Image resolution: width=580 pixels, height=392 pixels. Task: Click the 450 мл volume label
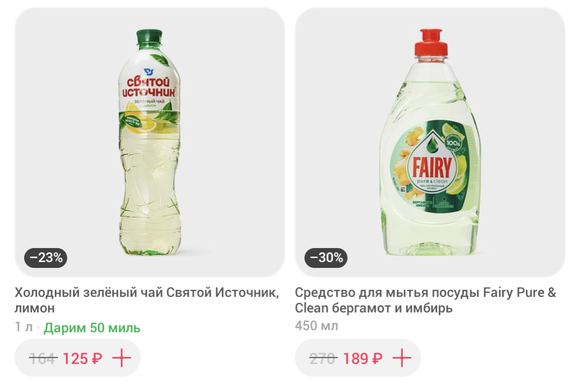(x=317, y=326)
